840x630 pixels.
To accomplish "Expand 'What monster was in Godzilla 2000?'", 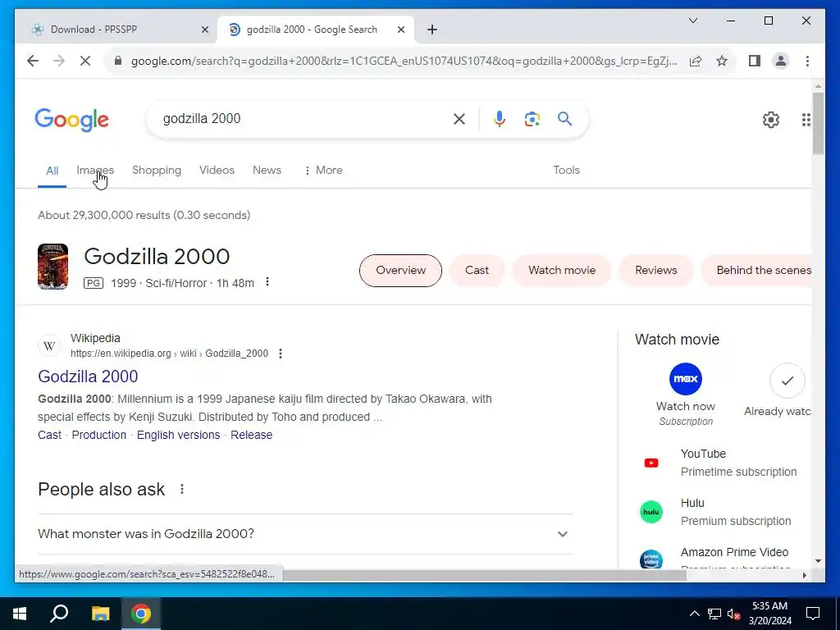I will click(x=305, y=534).
